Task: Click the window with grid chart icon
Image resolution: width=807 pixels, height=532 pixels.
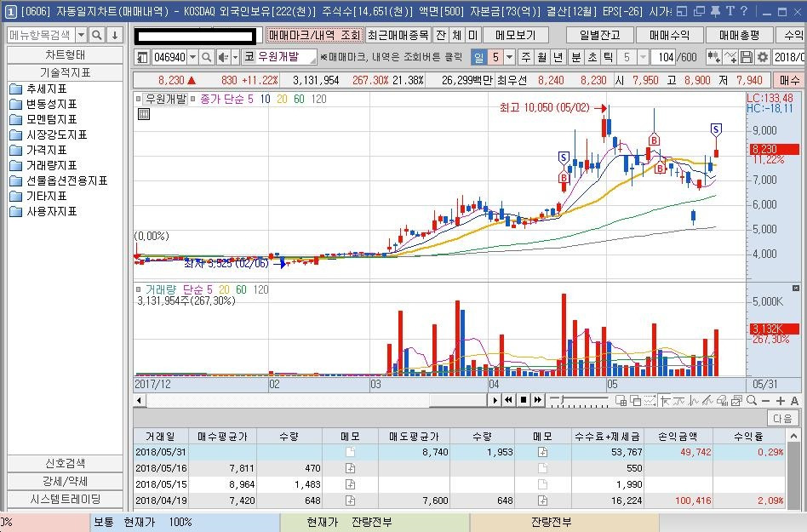Action: tap(621, 400)
